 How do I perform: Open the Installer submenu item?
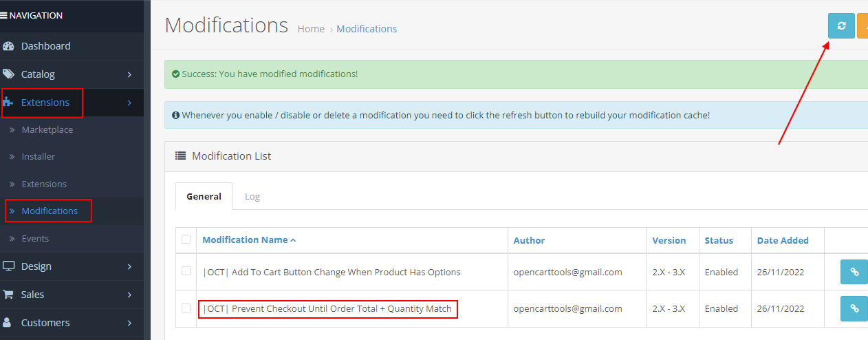[x=38, y=156]
